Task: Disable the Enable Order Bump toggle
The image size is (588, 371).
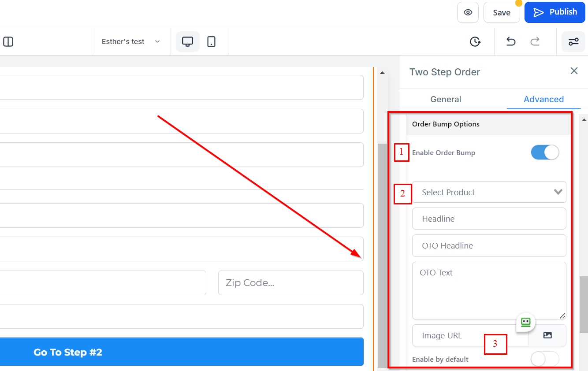Action: pos(545,153)
